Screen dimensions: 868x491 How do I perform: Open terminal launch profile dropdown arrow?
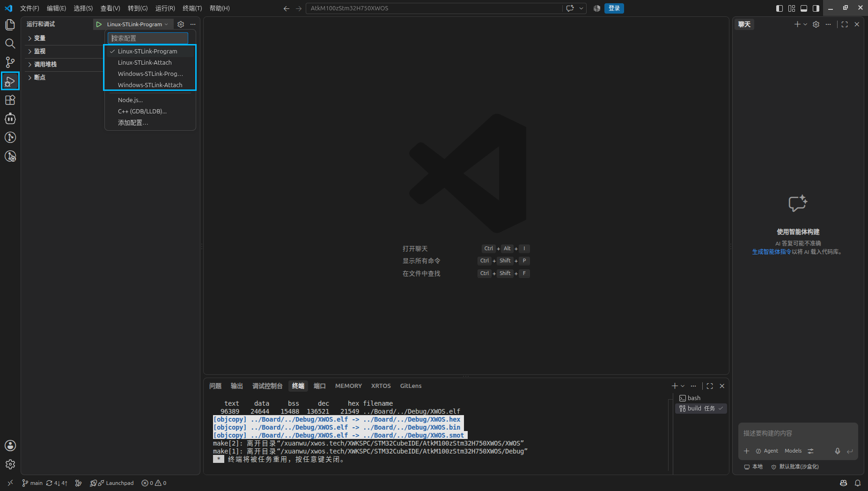pyautogui.click(x=683, y=386)
